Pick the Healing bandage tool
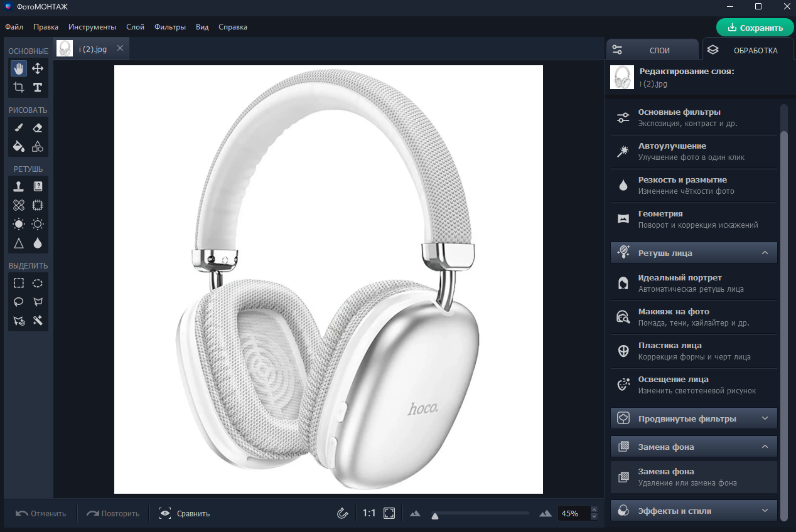This screenshot has height=532, width=796. (19, 205)
